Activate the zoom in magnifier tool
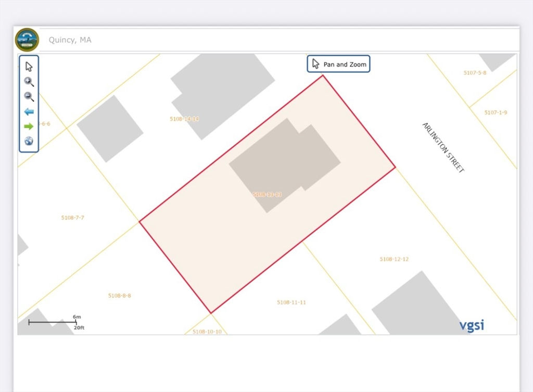Image resolution: width=533 pixels, height=392 pixels. pyautogui.click(x=29, y=82)
